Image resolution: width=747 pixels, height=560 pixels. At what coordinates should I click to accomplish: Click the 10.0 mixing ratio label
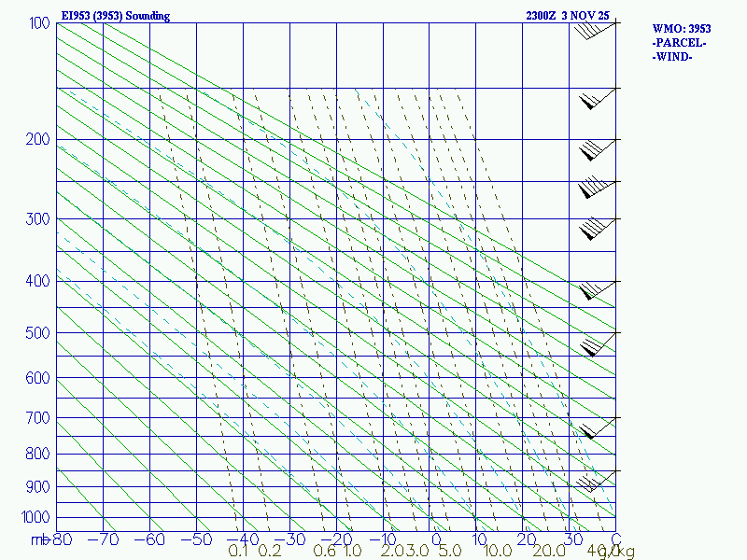tap(498, 551)
